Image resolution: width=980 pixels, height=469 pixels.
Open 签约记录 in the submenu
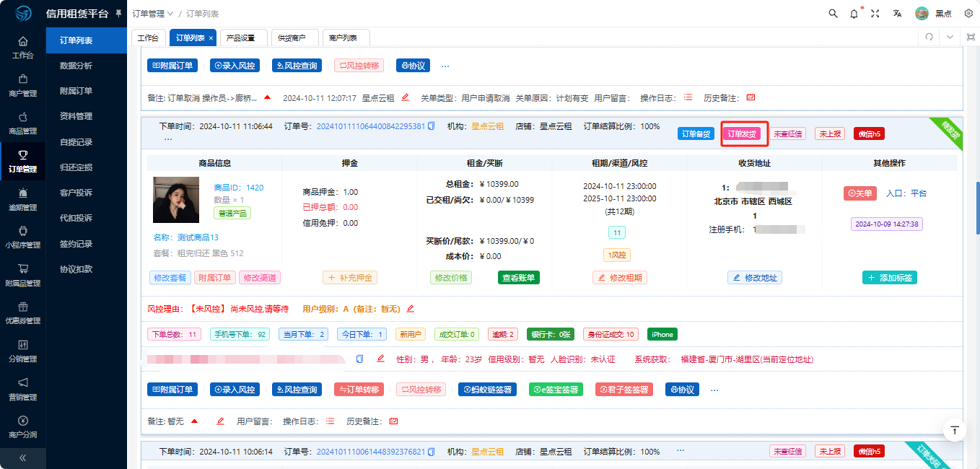pyautogui.click(x=76, y=244)
